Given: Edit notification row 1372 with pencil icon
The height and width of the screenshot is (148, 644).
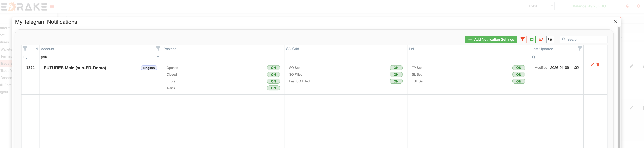Looking at the screenshot, I should click(592, 65).
